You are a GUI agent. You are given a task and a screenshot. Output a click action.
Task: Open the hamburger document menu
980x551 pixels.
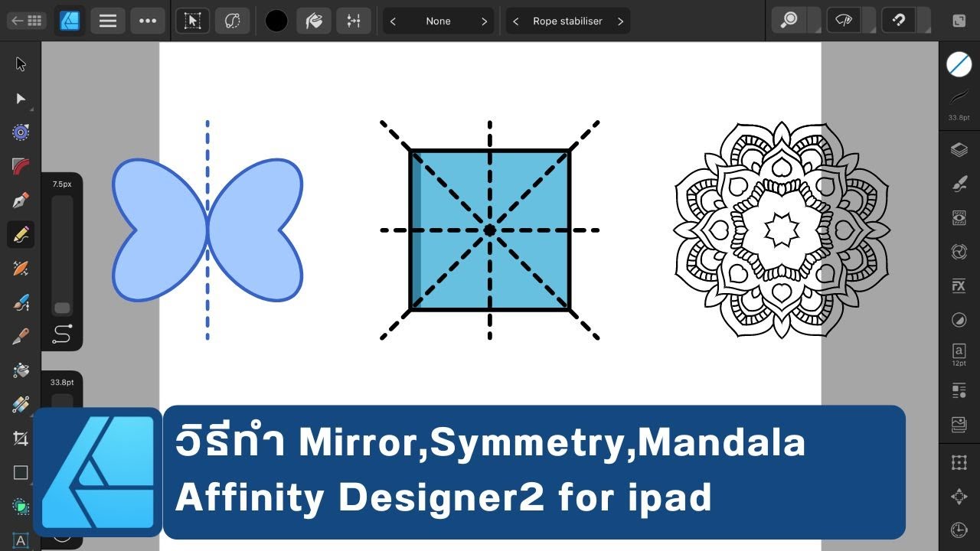(x=108, y=21)
